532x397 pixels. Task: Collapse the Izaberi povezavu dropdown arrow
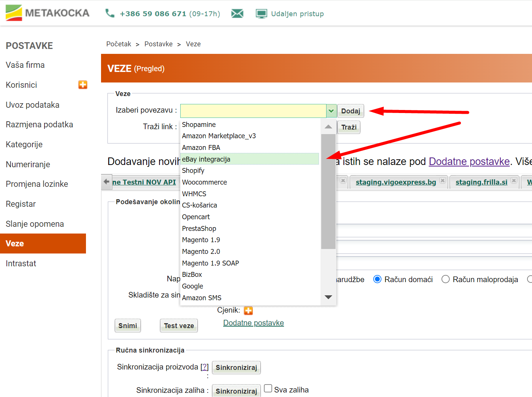pos(331,111)
